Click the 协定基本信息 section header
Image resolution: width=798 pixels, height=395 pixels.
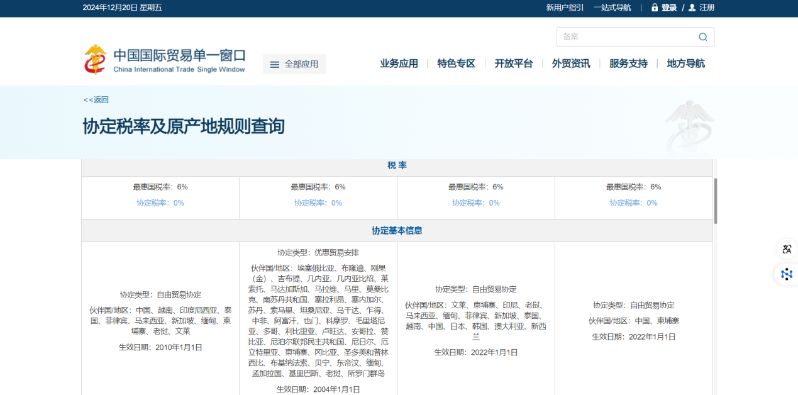click(x=397, y=231)
